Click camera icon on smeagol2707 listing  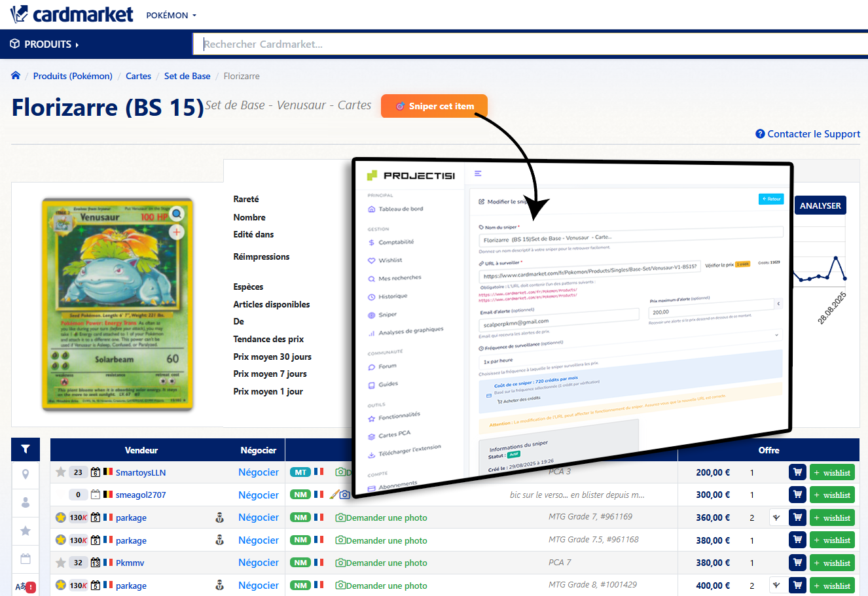(344, 495)
